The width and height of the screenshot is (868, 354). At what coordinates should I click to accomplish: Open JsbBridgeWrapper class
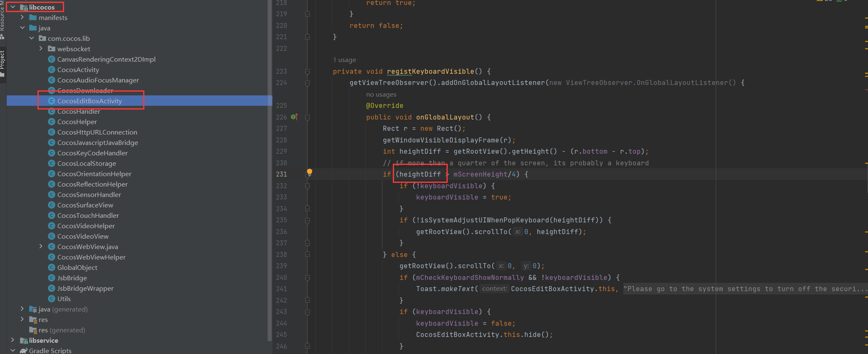pyautogui.click(x=85, y=288)
